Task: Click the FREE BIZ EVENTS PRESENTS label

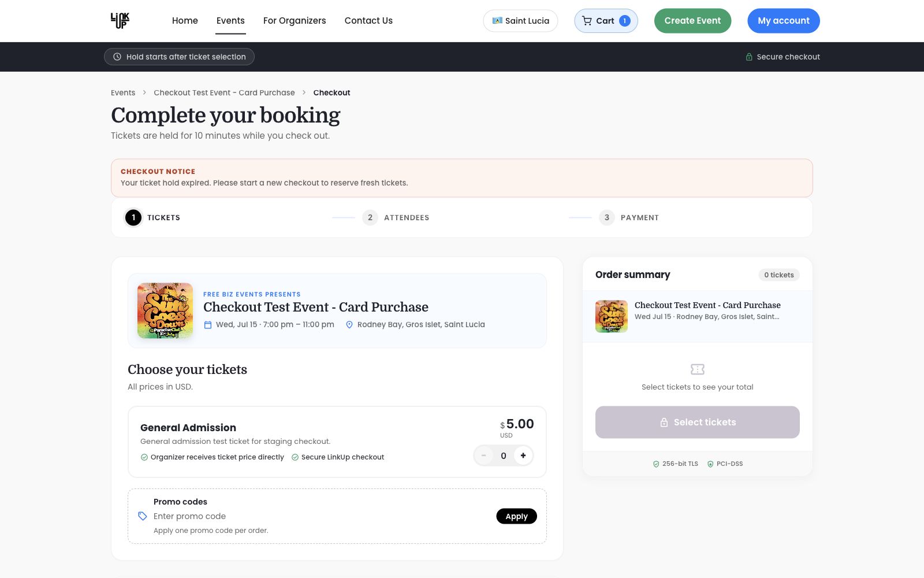Action: tap(252, 294)
